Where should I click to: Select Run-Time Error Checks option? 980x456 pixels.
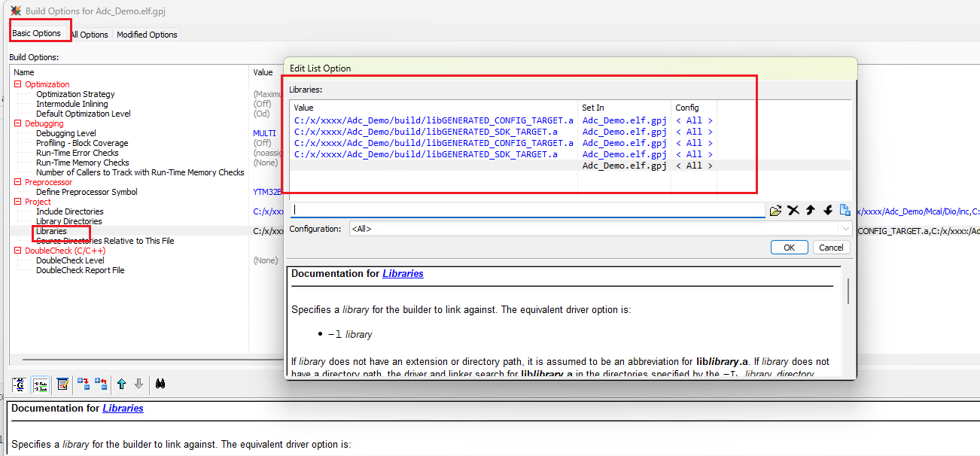tap(78, 153)
